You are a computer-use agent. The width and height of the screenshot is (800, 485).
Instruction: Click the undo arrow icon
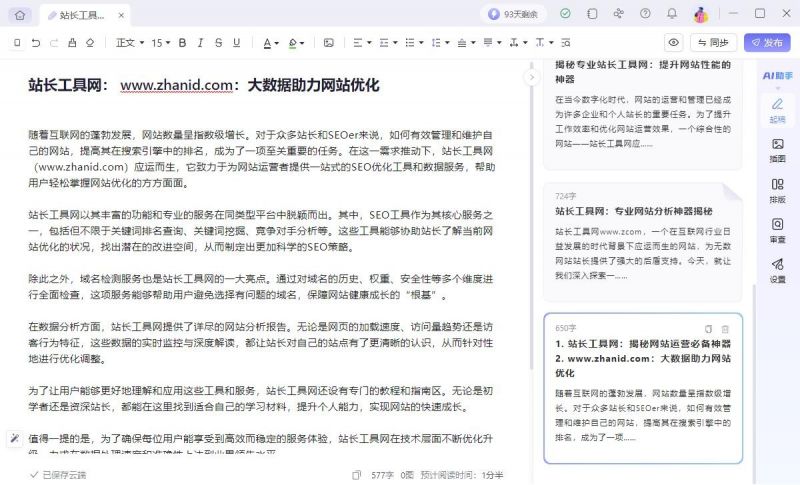click(36, 43)
